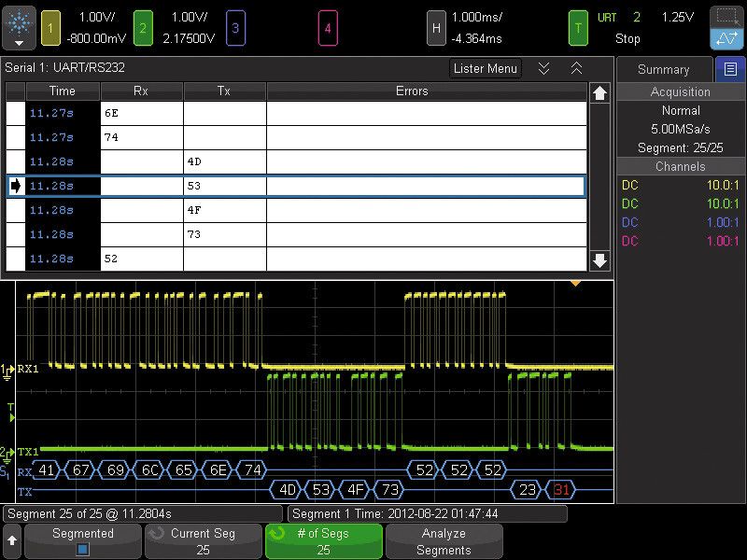The image size is (747, 560).
Task: Expand lister with double up chevron
Action: [x=576, y=68]
